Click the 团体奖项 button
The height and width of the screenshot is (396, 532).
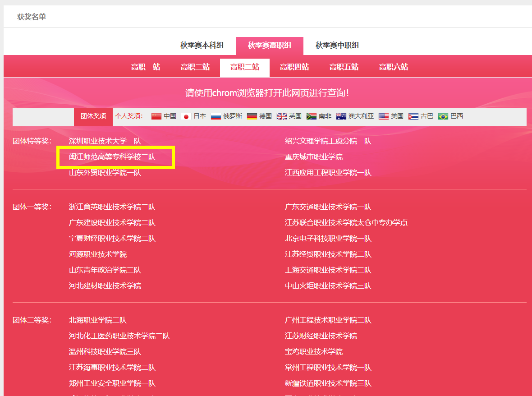click(x=93, y=116)
